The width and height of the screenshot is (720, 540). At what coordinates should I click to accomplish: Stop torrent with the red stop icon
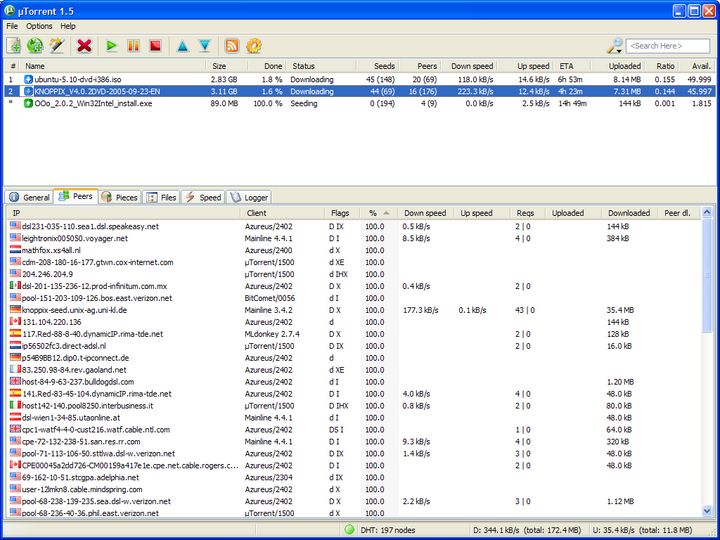coord(155,45)
